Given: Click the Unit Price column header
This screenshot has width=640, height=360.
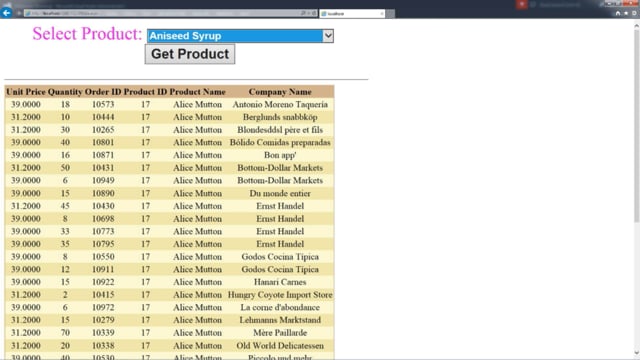Looking at the screenshot, I should click(x=26, y=92).
